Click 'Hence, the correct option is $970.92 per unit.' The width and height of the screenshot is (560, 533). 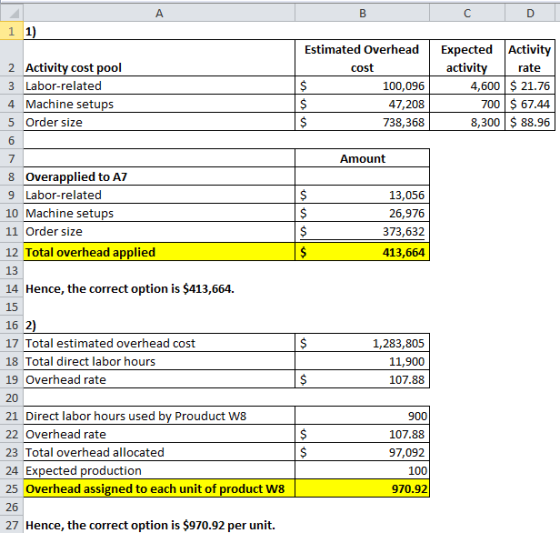click(x=150, y=525)
